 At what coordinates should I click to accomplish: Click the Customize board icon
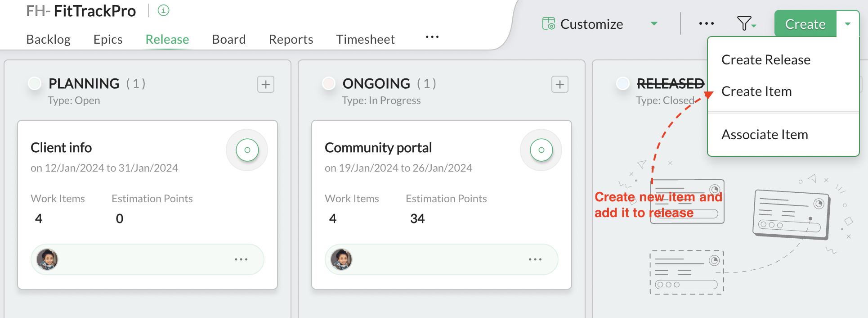point(548,23)
